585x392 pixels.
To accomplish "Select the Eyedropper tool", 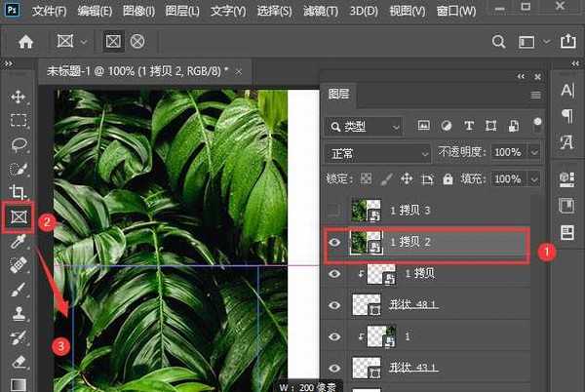I will click(18, 240).
